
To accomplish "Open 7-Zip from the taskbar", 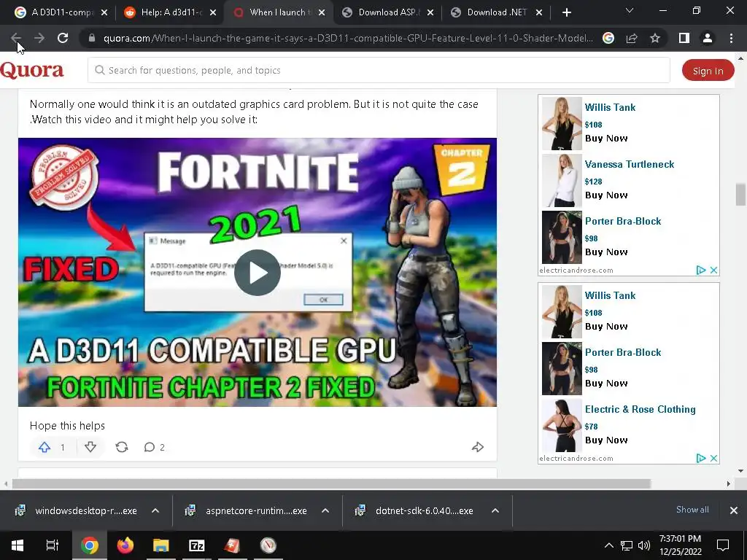I will [197, 545].
